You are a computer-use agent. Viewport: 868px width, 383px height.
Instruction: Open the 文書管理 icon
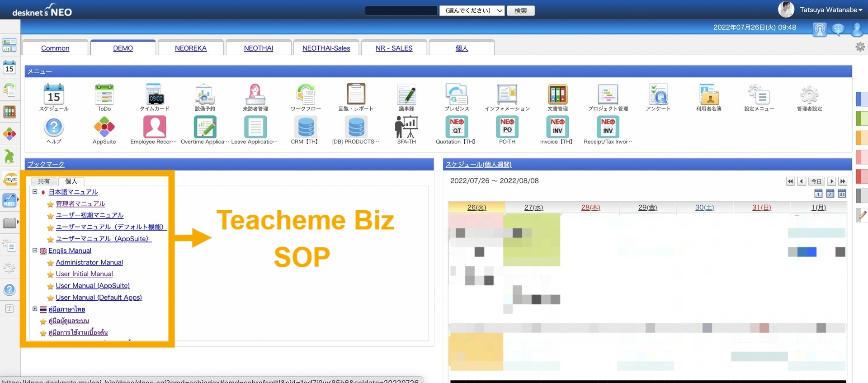pyautogui.click(x=557, y=94)
